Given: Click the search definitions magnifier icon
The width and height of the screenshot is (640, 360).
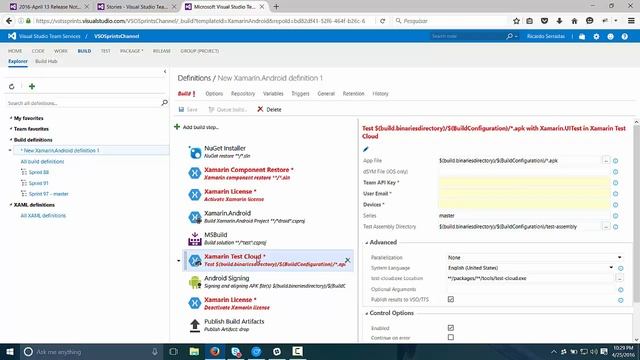Looking at the screenshot, I should (164, 103).
